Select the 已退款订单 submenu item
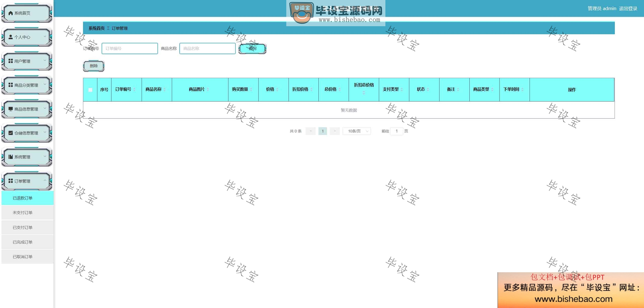The width and height of the screenshot is (644, 308). pyautogui.click(x=28, y=198)
